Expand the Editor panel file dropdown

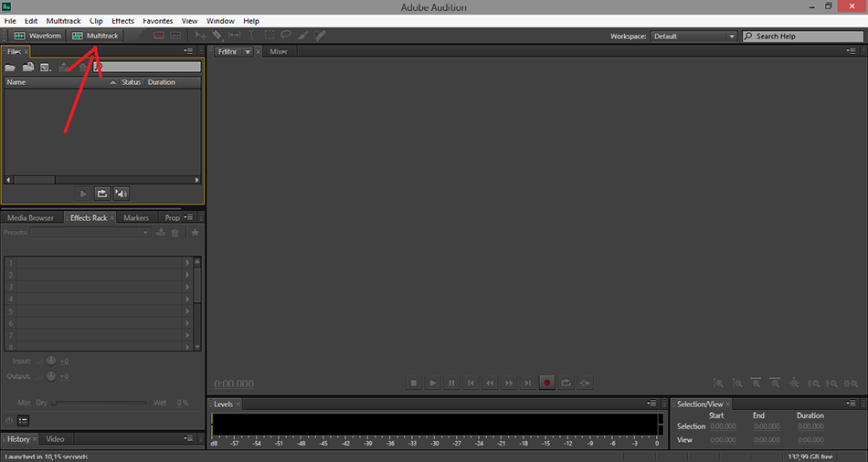[248, 52]
